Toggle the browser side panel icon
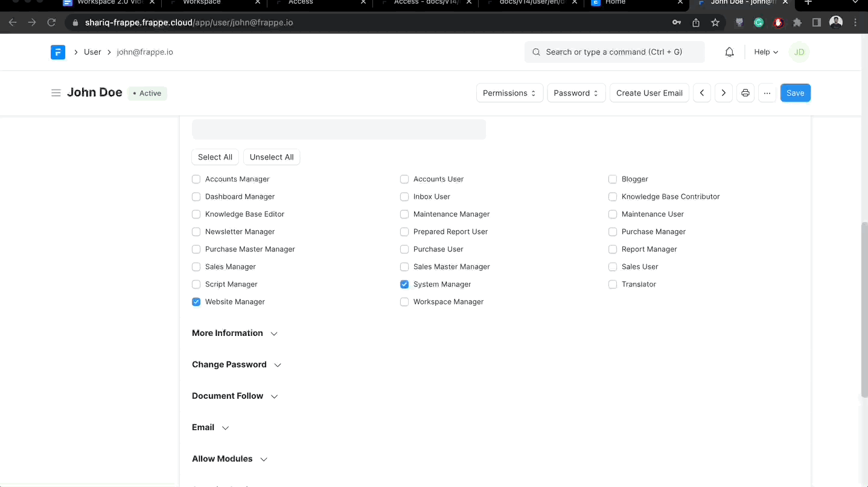This screenshot has width=868, height=487. pos(817,22)
